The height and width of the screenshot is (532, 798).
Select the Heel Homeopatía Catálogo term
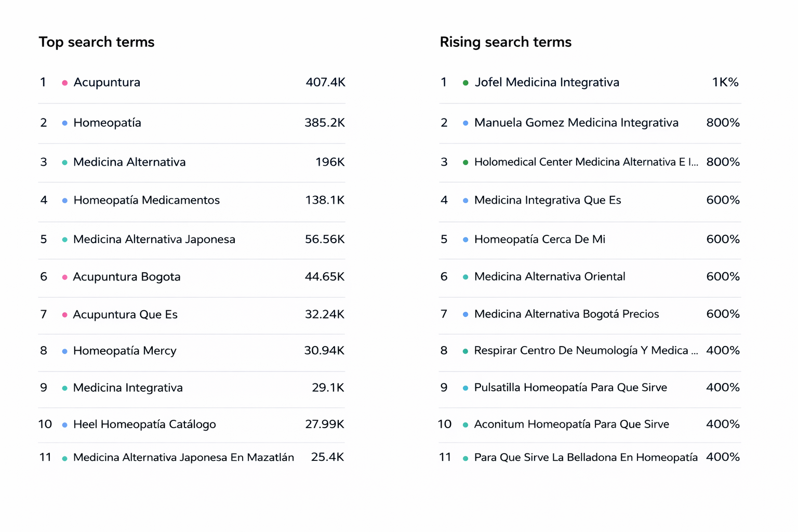(x=144, y=424)
